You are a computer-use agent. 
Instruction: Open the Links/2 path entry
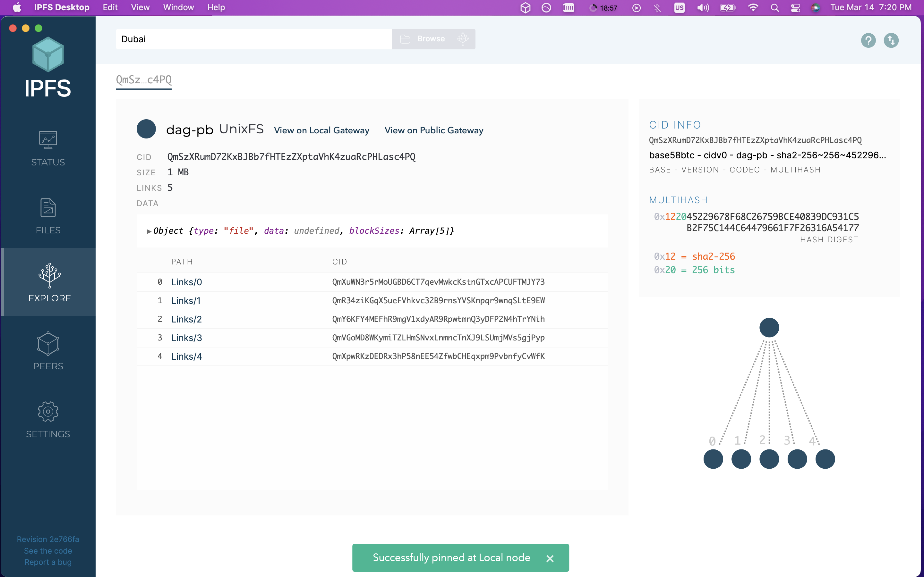[x=186, y=319]
